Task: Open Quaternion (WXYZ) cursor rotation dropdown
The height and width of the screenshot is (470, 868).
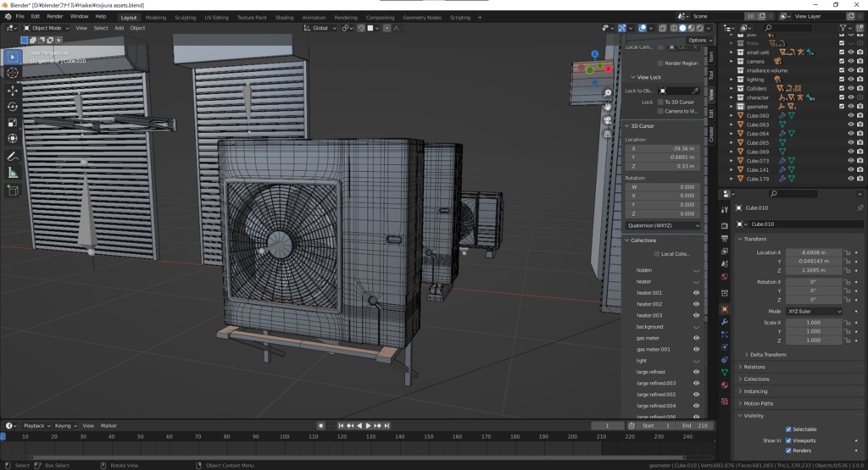Action: tap(663, 225)
